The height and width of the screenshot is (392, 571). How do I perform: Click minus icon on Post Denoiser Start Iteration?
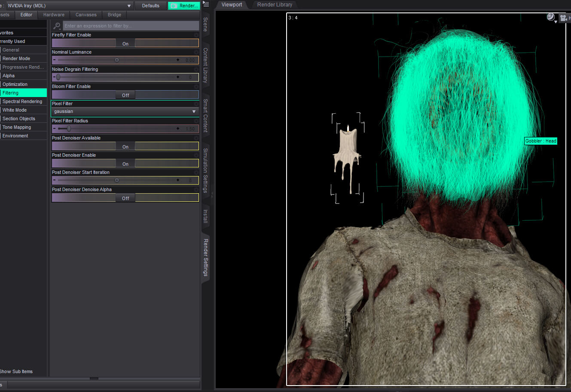(x=54, y=180)
